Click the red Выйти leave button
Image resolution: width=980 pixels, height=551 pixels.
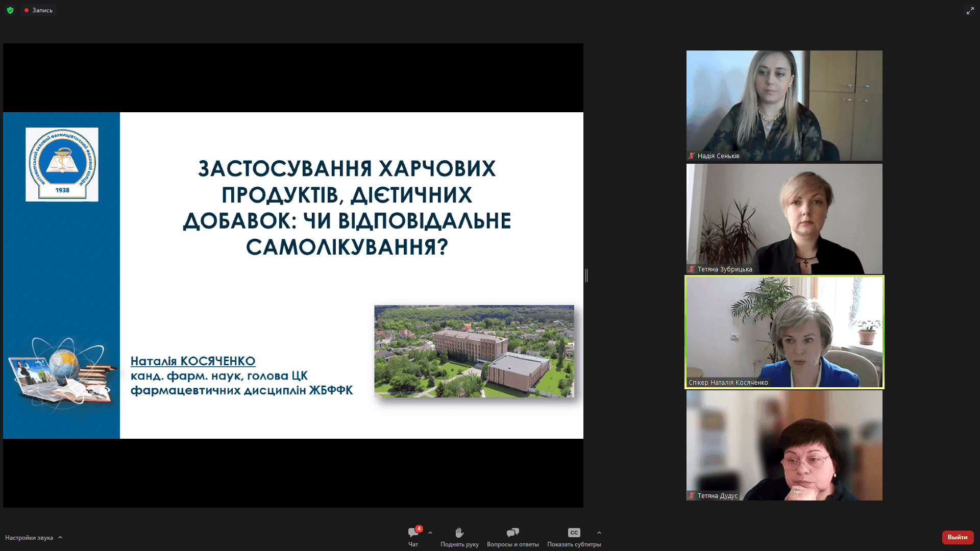pos(958,537)
